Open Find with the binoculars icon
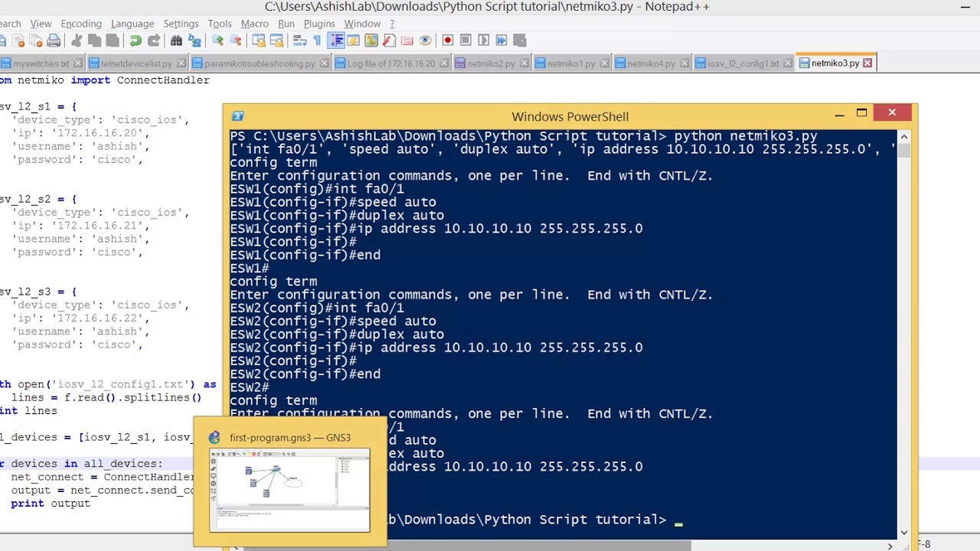The image size is (980, 551). 176,40
